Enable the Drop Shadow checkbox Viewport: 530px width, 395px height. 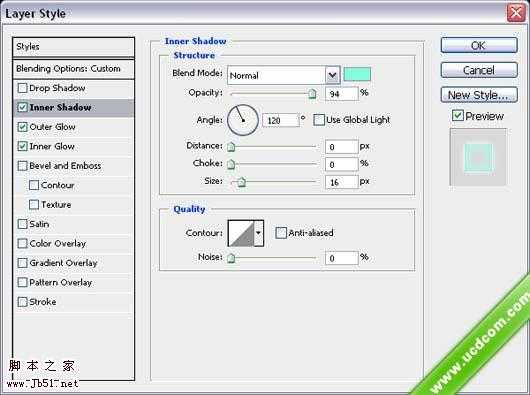pyautogui.click(x=22, y=88)
